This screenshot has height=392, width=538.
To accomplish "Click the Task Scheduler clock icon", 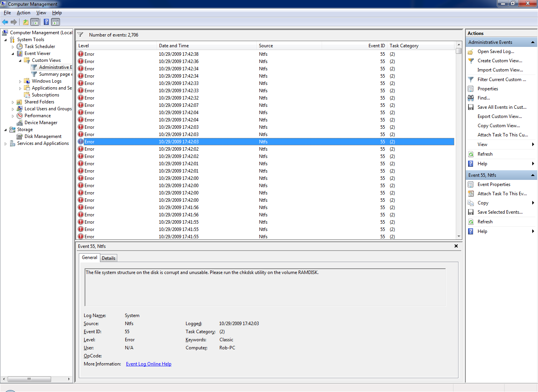I will tap(20, 47).
